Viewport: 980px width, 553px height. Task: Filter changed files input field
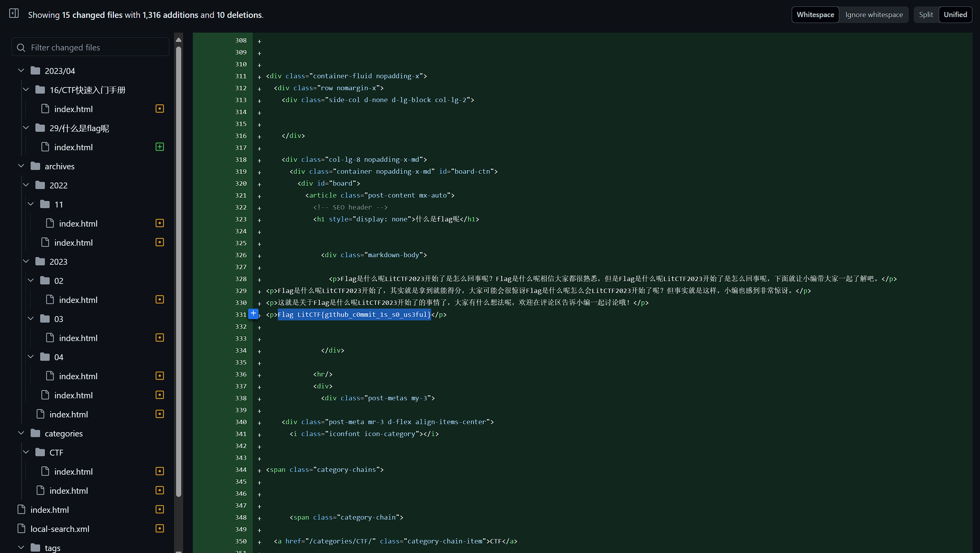point(91,47)
